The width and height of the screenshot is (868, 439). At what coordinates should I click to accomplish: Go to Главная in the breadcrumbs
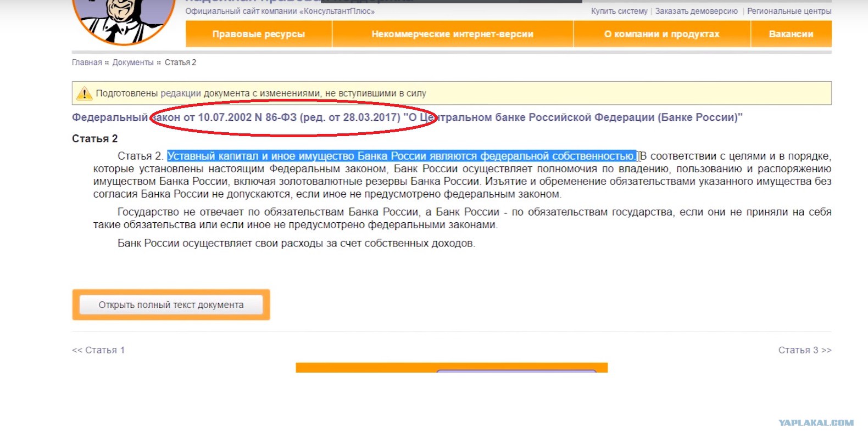[87, 63]
